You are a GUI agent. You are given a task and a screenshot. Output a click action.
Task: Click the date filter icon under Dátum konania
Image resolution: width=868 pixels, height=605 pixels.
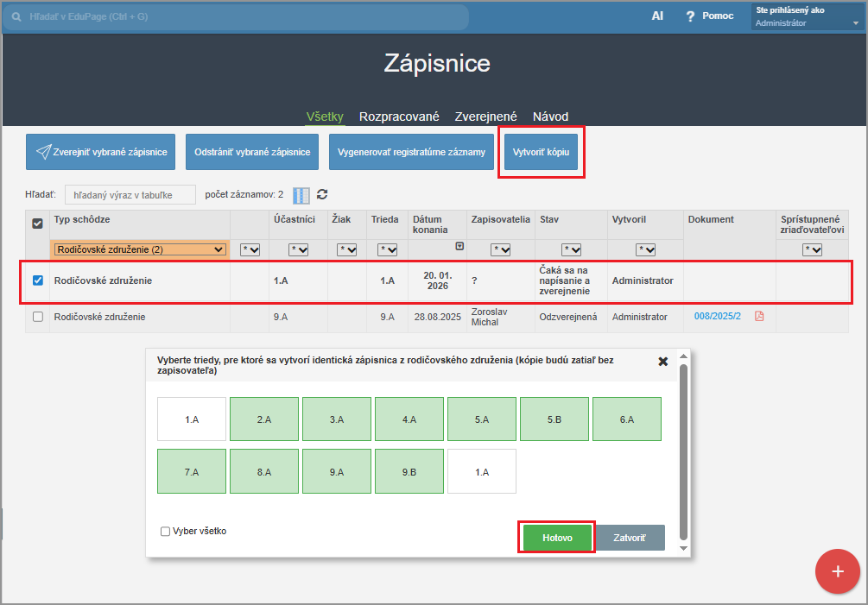pyautogui.click(x=459, y=246)
